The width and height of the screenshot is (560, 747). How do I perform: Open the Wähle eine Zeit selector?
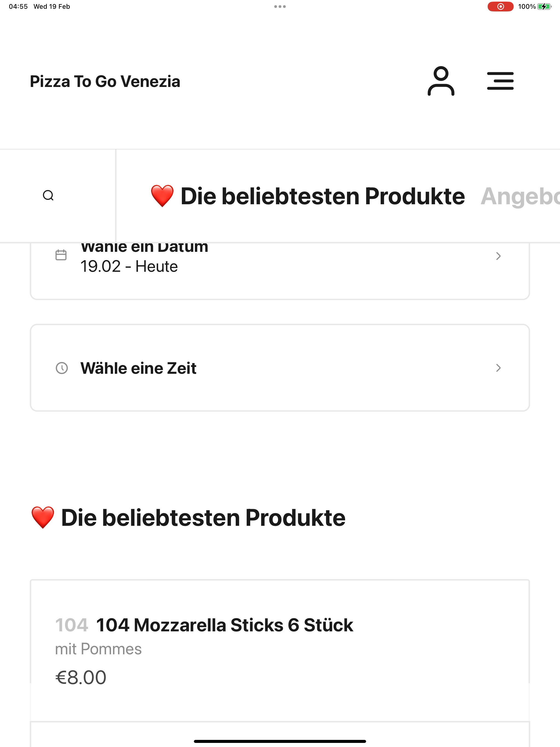(x=138, y=368)
